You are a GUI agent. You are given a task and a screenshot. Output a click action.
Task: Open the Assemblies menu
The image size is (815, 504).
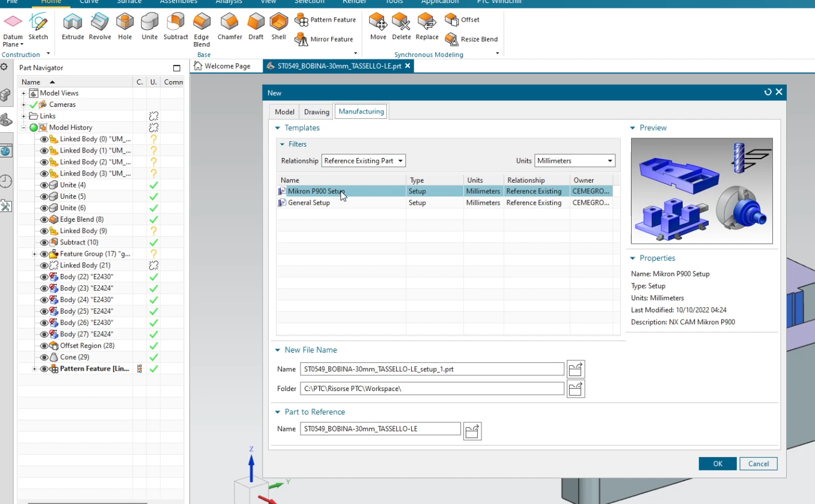click(x=178, y=2)
